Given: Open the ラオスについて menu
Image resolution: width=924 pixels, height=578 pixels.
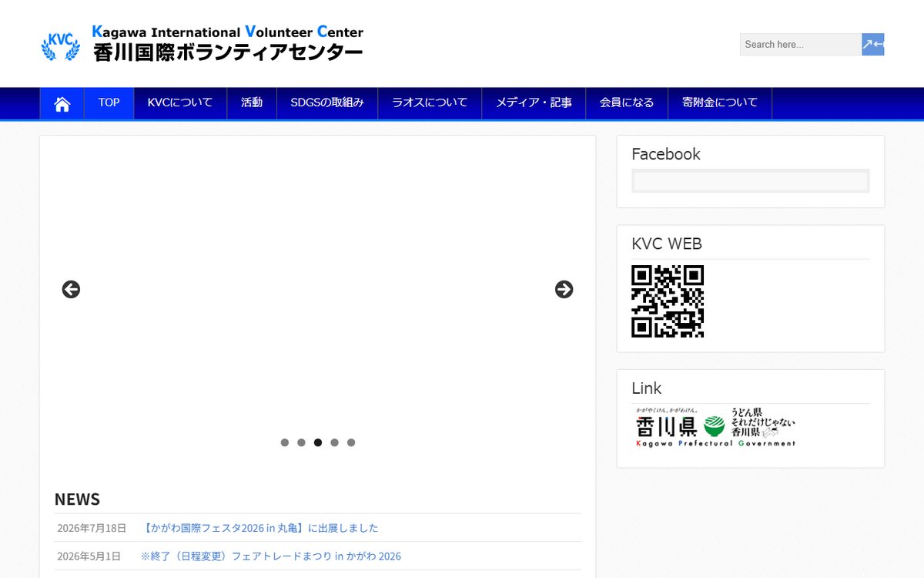Looking at the screenshot, I should pos(430,103).
